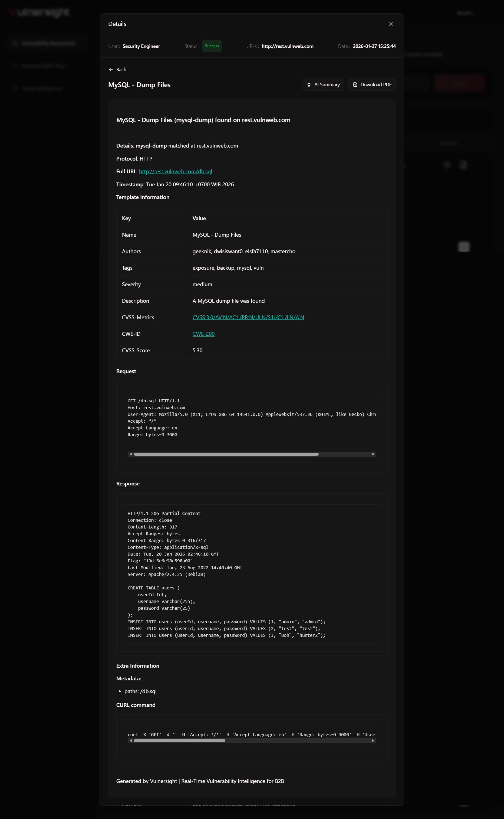Go back using the Back arrow
Screen dimensions: 504x819
point(117,69)
